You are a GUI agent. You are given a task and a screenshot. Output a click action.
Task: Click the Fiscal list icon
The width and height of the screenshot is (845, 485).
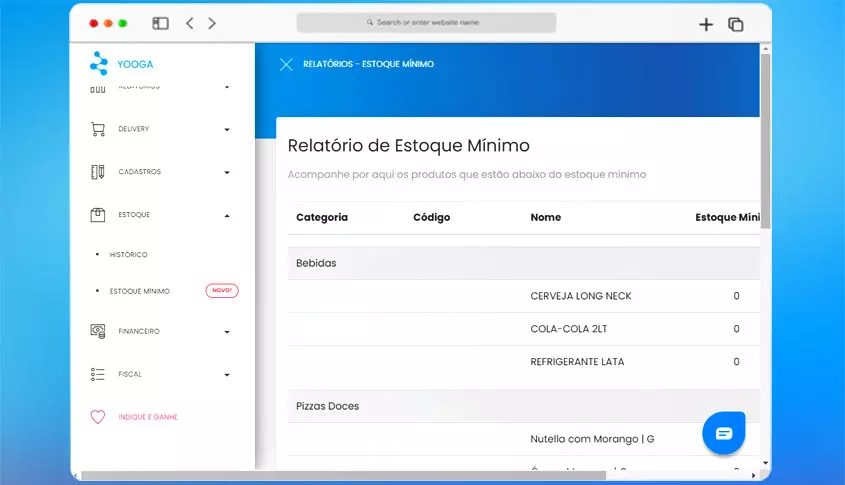tap(98, 374)
